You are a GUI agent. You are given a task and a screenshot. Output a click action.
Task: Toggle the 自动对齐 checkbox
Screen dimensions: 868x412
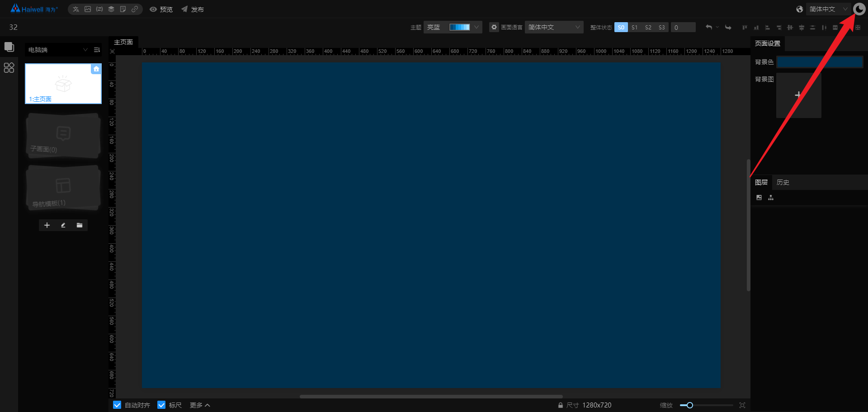(x=117, y=405)
